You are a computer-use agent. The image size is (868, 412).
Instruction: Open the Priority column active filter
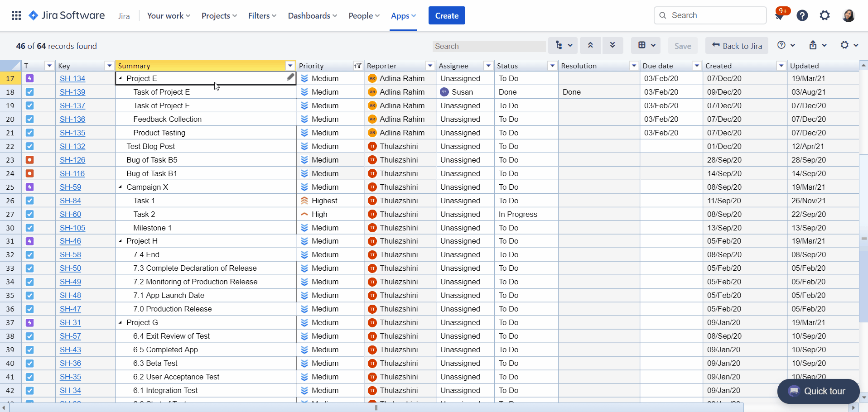[x=358, y=66]
